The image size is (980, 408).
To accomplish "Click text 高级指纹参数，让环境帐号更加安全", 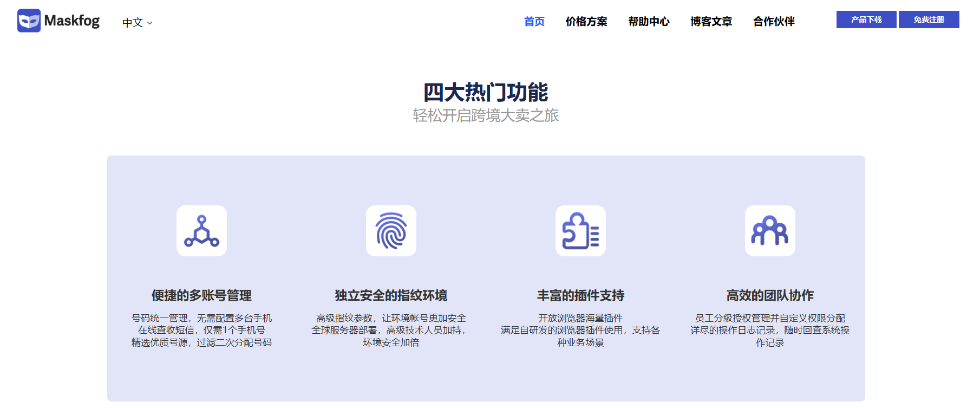I will click(x=391, y=318).
